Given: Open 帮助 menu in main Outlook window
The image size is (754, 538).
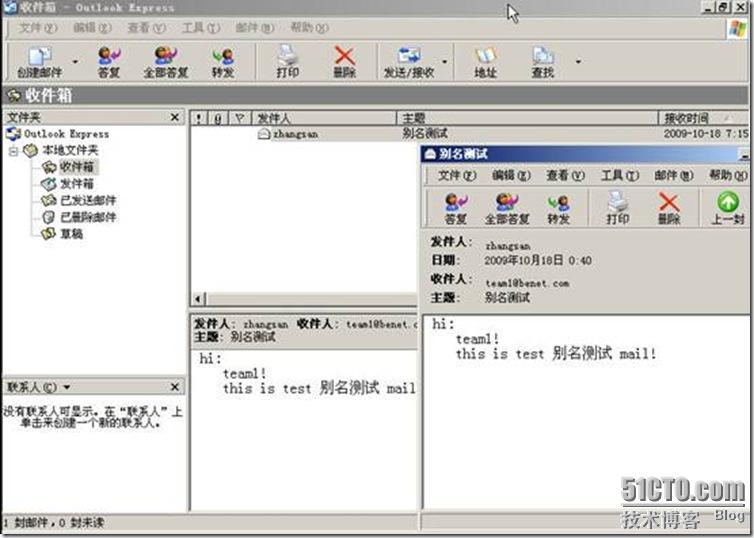Looking at the screenshot, I should point(309,28).
